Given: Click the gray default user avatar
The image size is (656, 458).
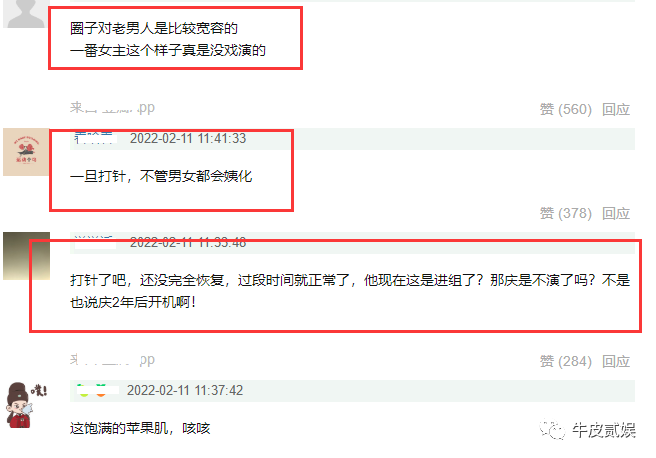Looking at the screenshot, I should tap(24, 13).
